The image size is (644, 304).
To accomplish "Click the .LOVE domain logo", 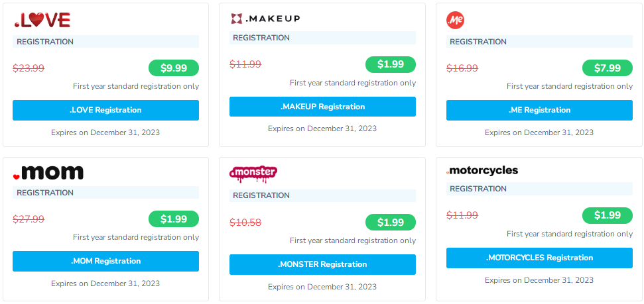I will [x=42, y=21].
